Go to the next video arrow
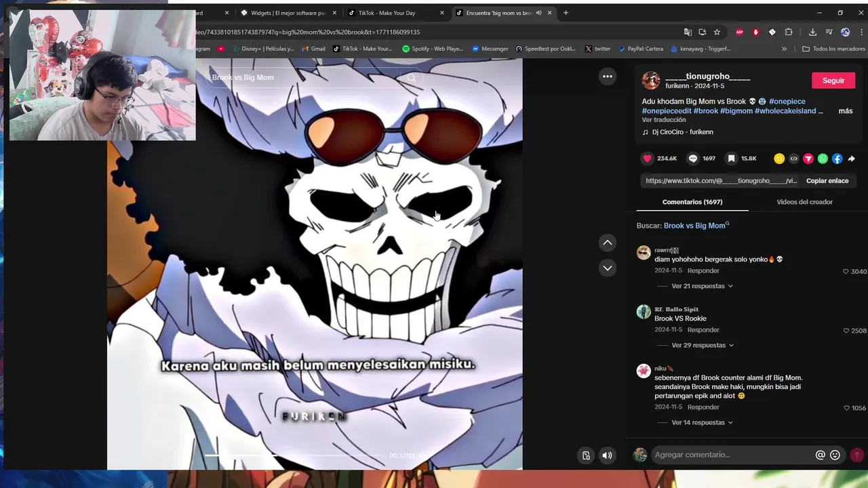This screenshot has width=868, height=488. point(608,268)
